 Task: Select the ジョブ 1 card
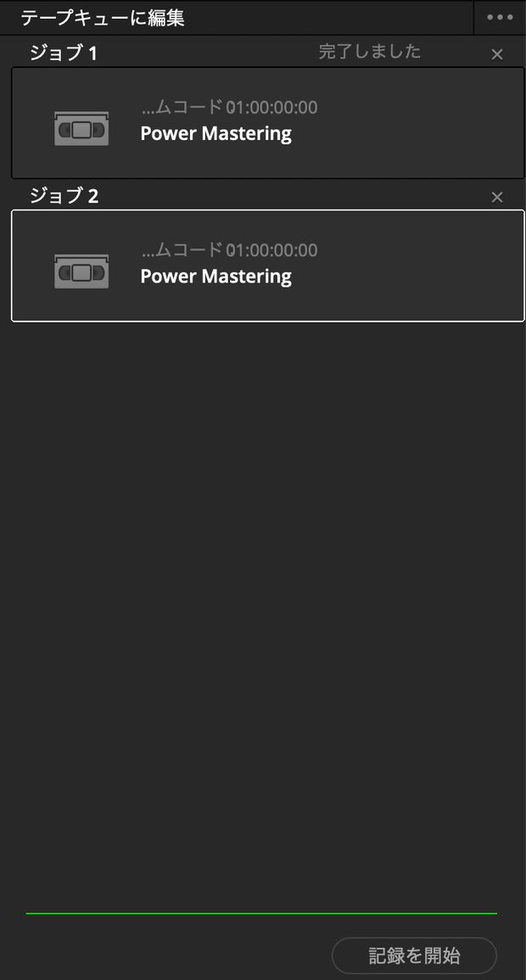[x=268, y=122]
